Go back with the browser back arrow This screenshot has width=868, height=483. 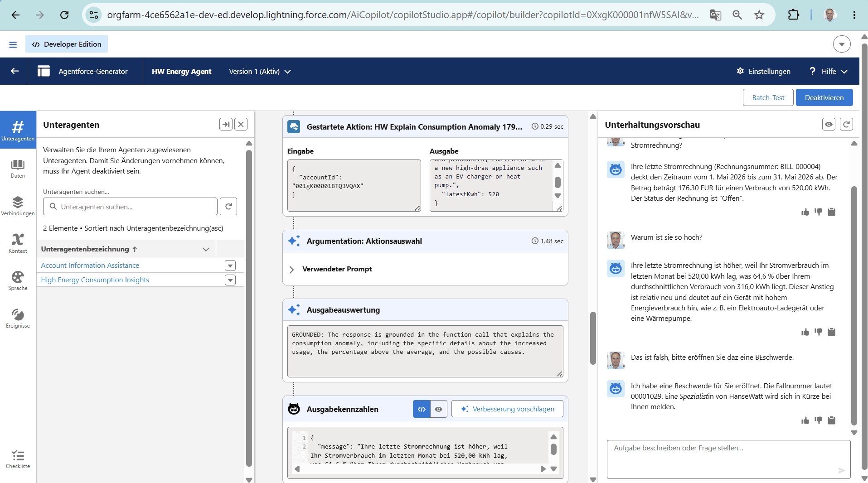pyautogui.click(x=15, y=15)
